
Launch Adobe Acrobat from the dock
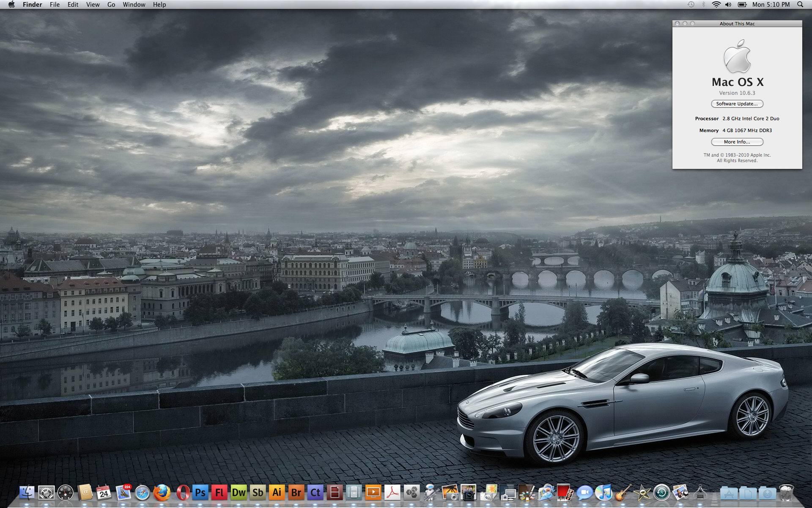pyautogui.click(x=392, y=493)
